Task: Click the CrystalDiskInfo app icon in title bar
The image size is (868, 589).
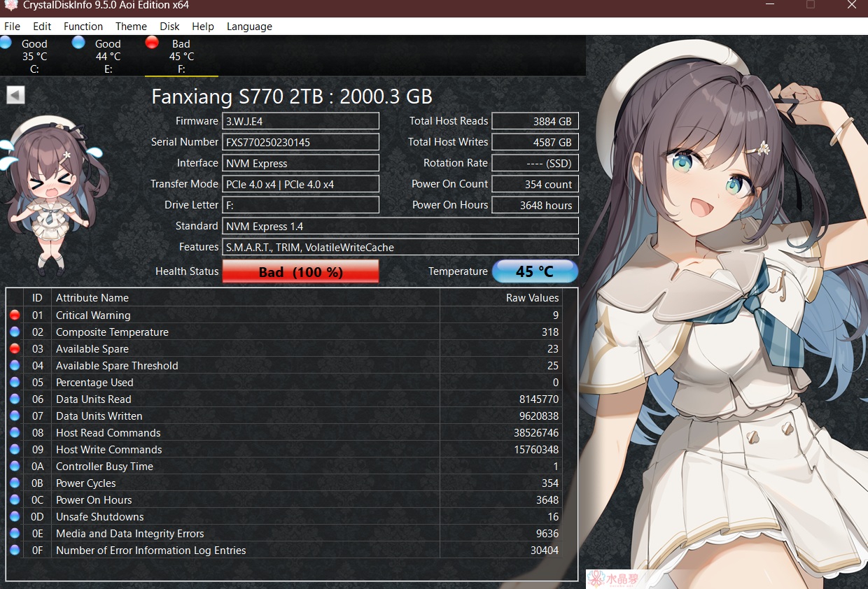Action: click(x=10, y=6)
